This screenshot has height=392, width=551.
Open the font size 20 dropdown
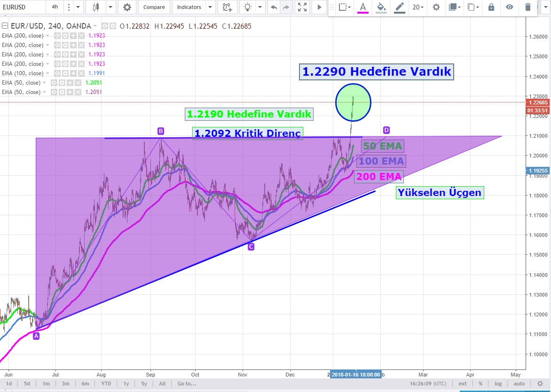click(418, 7)
